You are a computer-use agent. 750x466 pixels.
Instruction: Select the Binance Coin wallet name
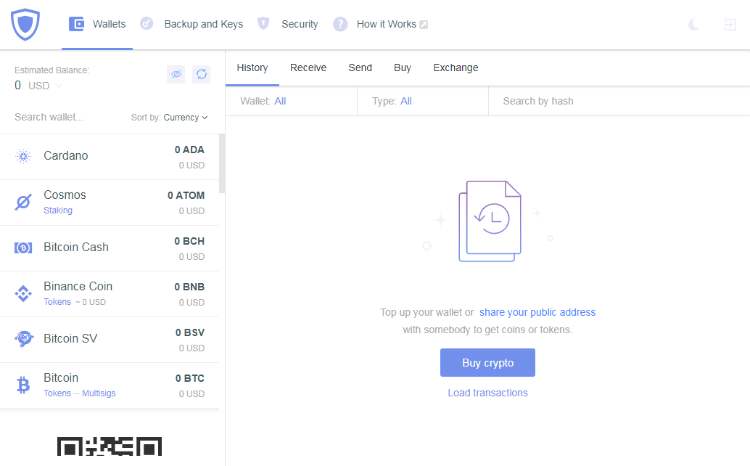click(78, 286)
